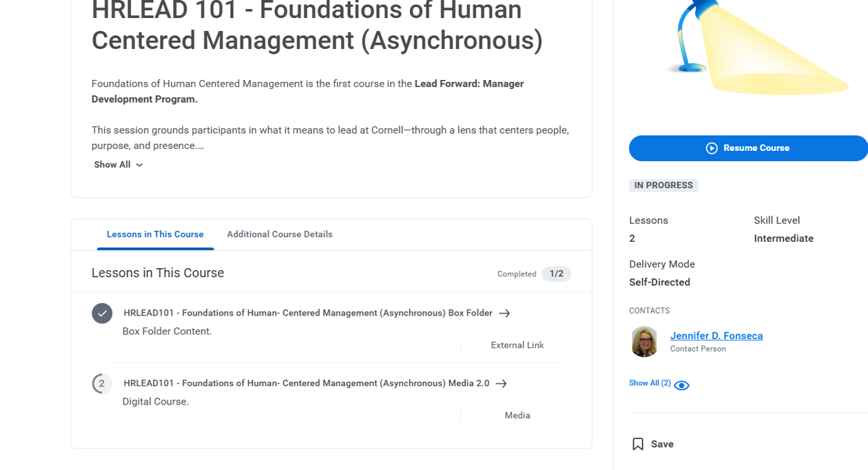Click the Self-Directed delivery mode value
868x470 pixels.
coord(659,283)
